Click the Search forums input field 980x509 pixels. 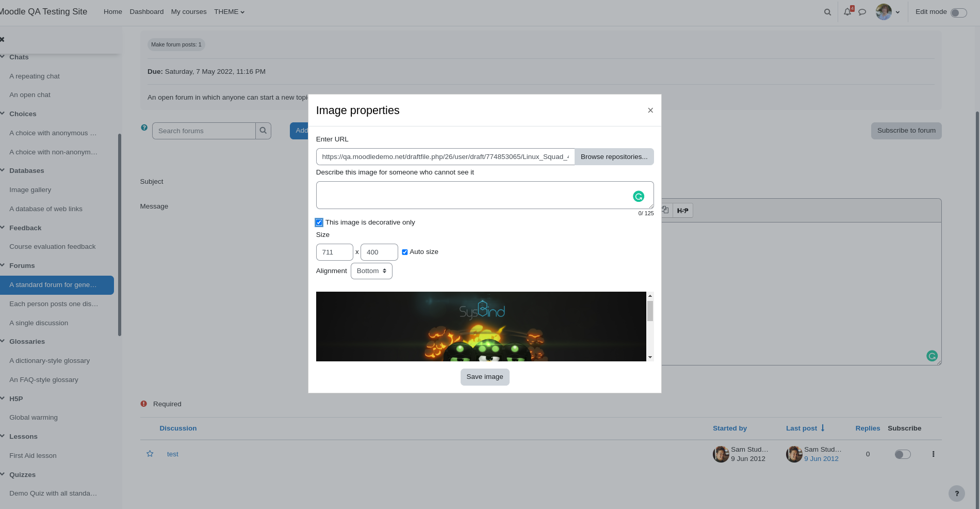click(204, 131)
